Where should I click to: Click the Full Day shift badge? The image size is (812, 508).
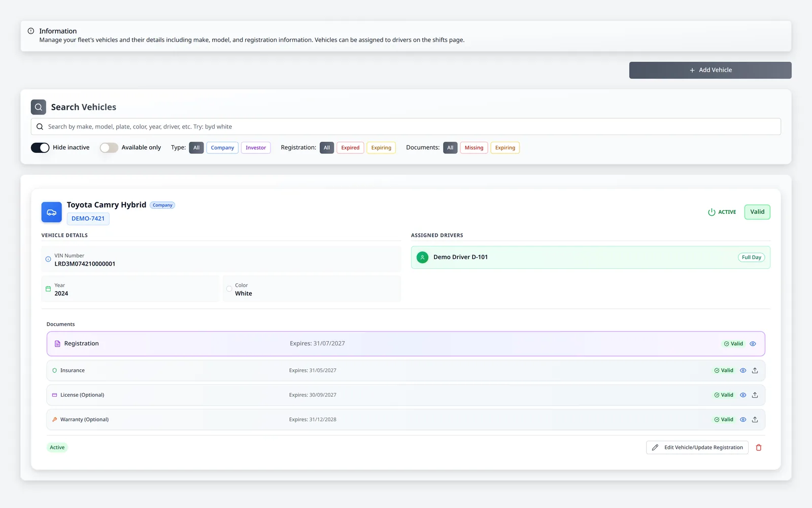point(751,258)
